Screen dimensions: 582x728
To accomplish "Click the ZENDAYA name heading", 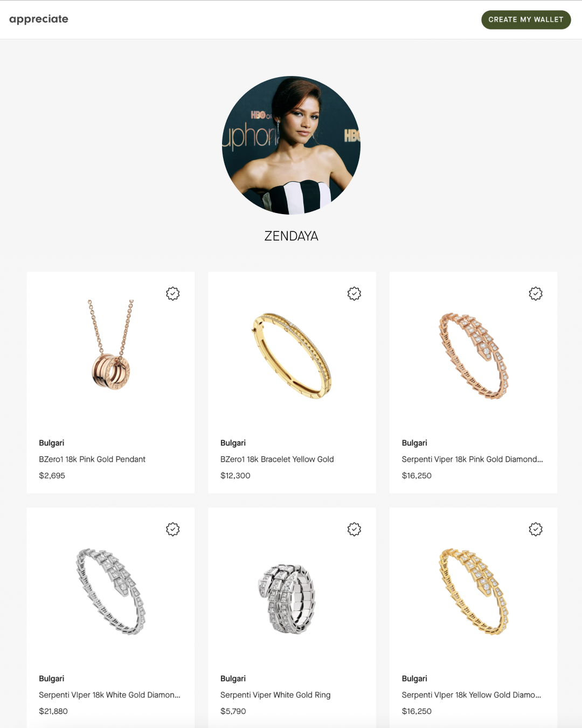I will [x=291, y=236].
